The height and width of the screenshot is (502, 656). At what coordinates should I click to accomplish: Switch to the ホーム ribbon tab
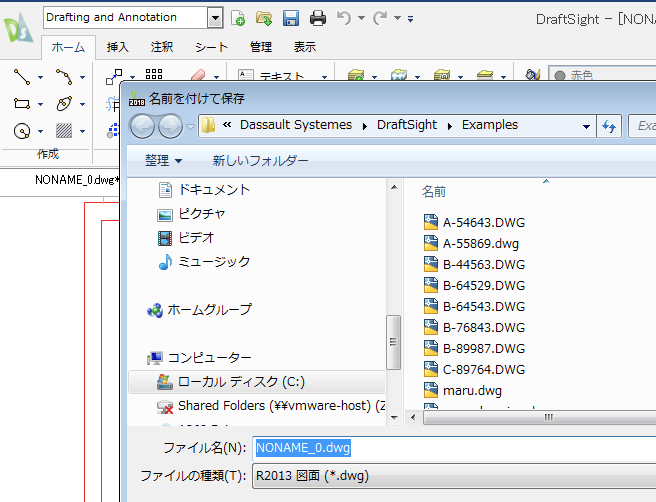coord(68,47)
